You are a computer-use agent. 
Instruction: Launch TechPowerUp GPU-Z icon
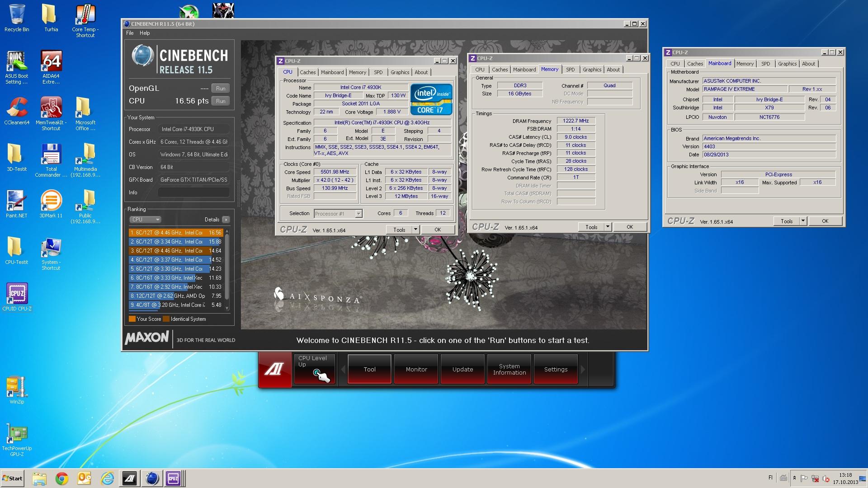[17, 439]
